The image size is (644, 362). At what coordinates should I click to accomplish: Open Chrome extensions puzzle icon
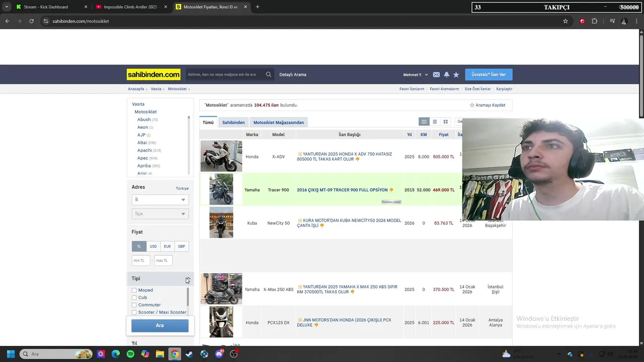[x=595, y=21]
